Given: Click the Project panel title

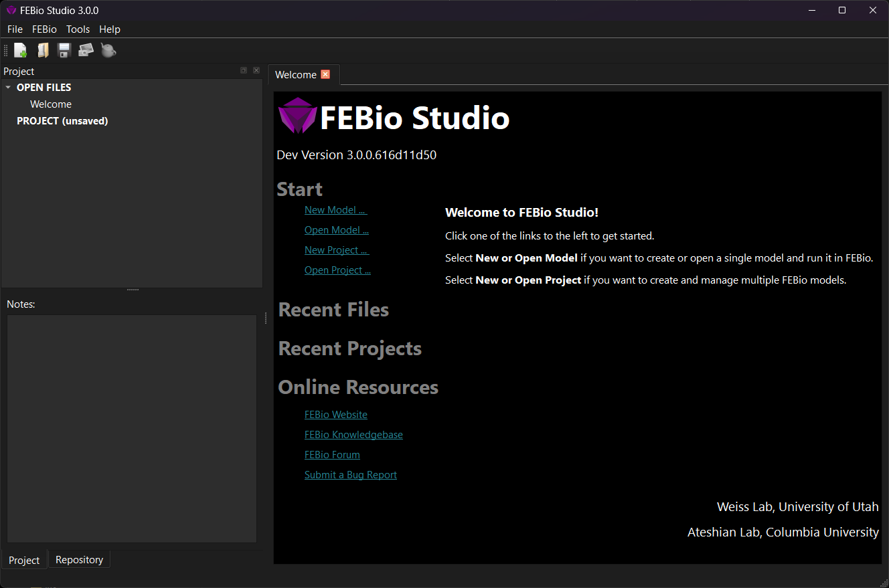Looking at the screenshot, I should [19, 72].
